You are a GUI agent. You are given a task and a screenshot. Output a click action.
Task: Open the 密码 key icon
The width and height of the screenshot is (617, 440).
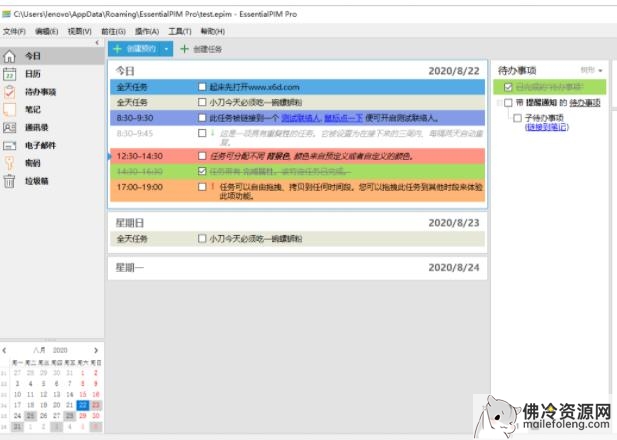tap(10, 162)
